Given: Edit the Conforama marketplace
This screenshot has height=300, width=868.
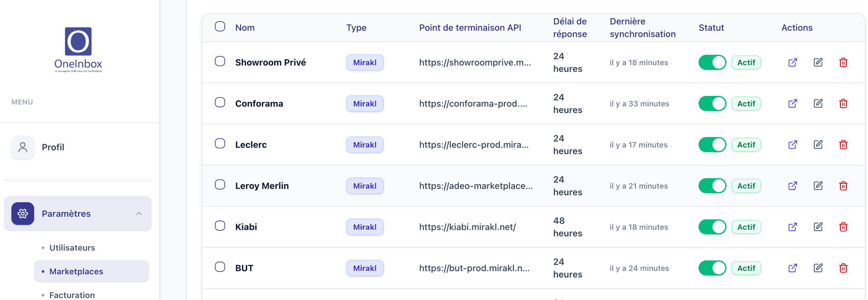Looking at the screenshot, I should click(x=818, y=104).
